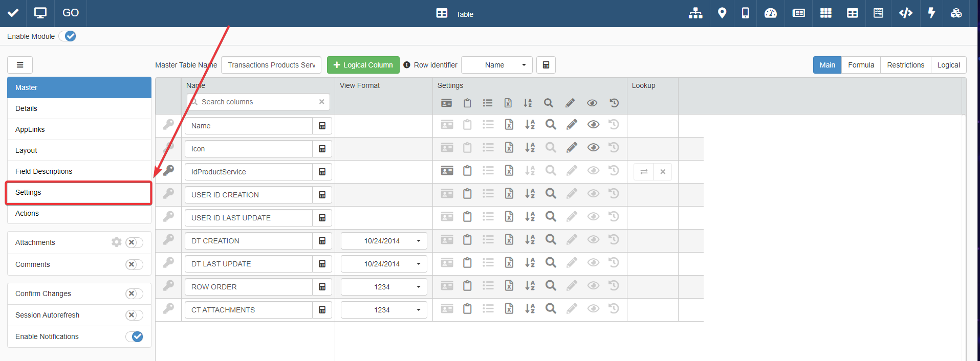Turn off Enable Notifications toggle
This screenshot has height=361, width=980.
[135, 336]
